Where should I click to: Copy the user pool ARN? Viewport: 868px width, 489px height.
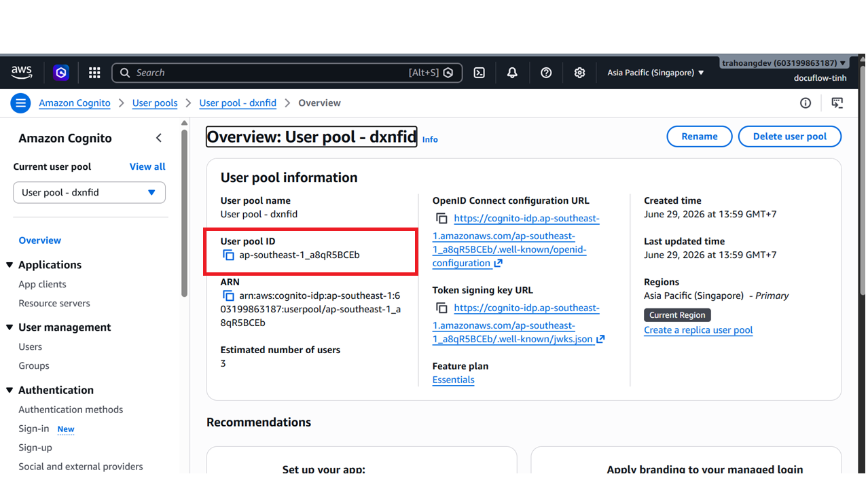[229, 296]
